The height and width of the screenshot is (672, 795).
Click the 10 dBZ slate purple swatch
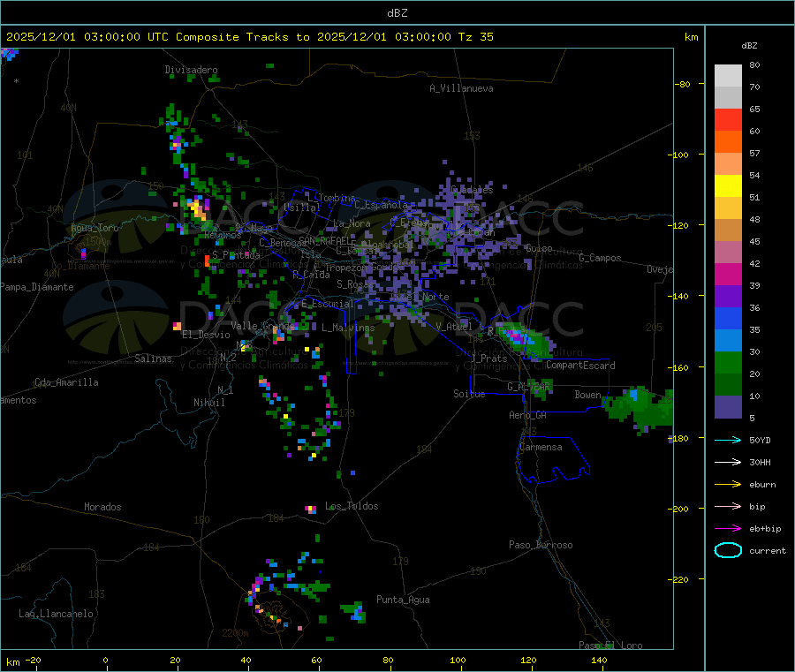point(728,407)
